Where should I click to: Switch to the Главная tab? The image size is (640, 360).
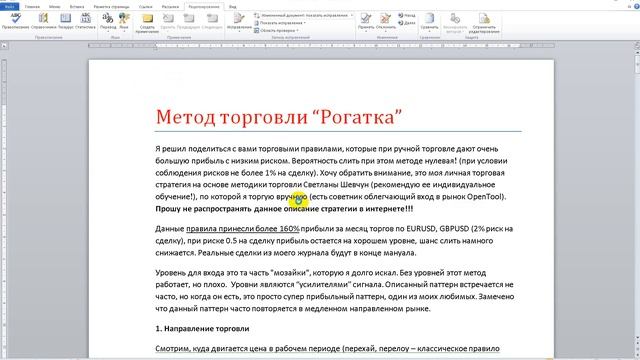32,7
